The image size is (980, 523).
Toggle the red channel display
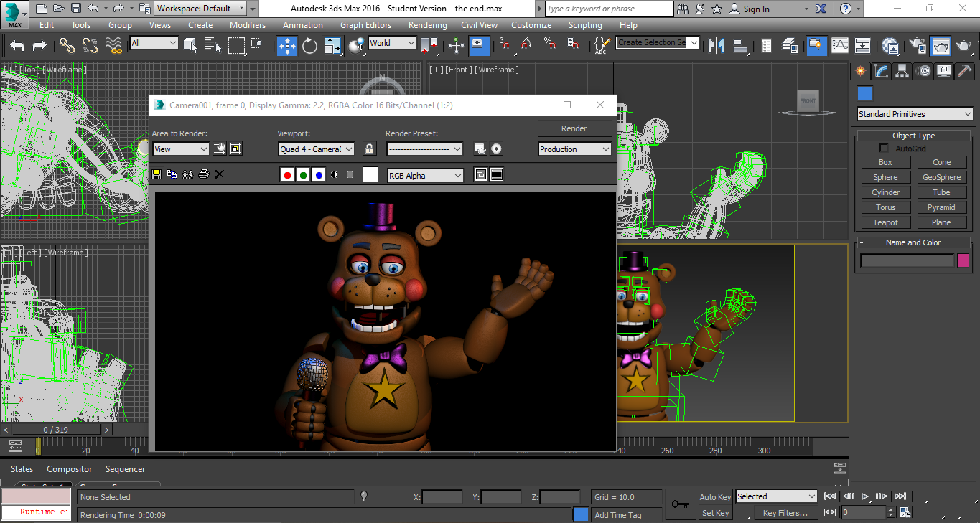point(287,174)
